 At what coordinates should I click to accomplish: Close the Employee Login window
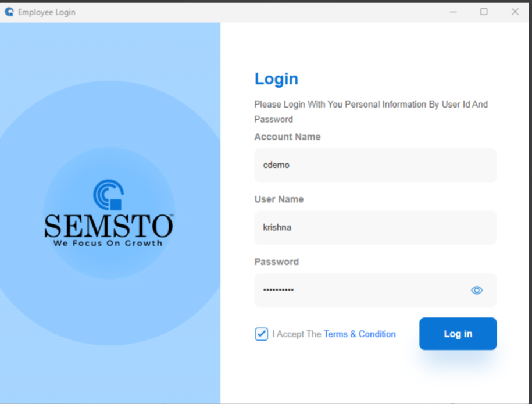515,12
